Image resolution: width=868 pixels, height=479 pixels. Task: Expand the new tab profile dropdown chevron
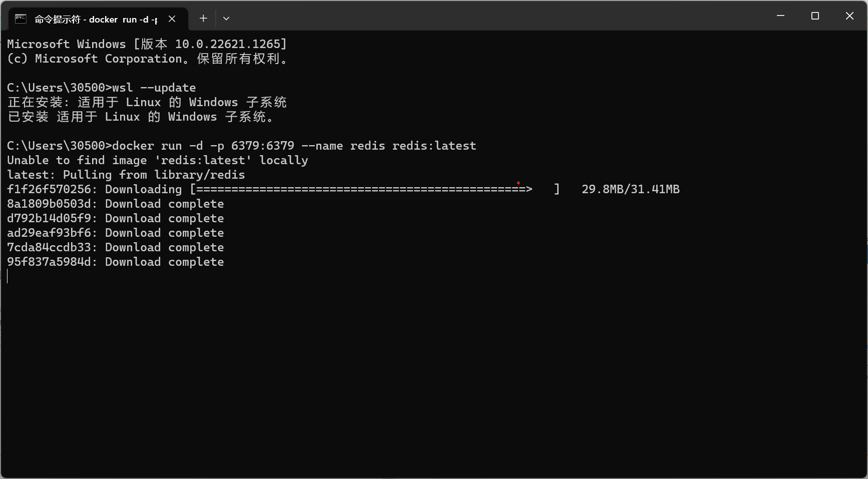pos(226,19)
